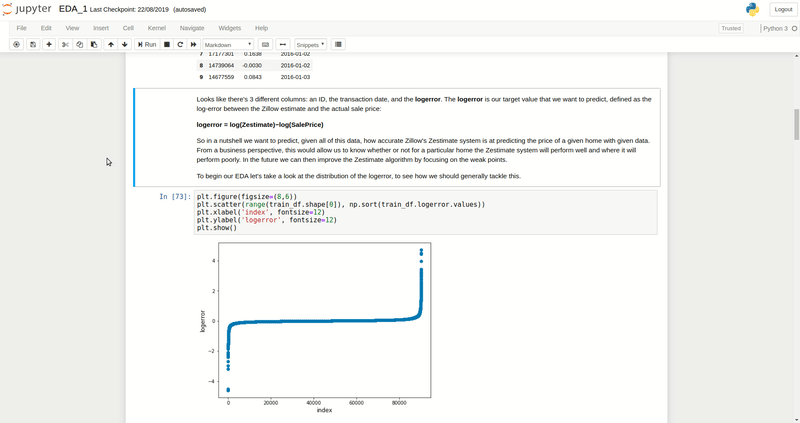Cut selected cells with scissors icon

point(65,44)
